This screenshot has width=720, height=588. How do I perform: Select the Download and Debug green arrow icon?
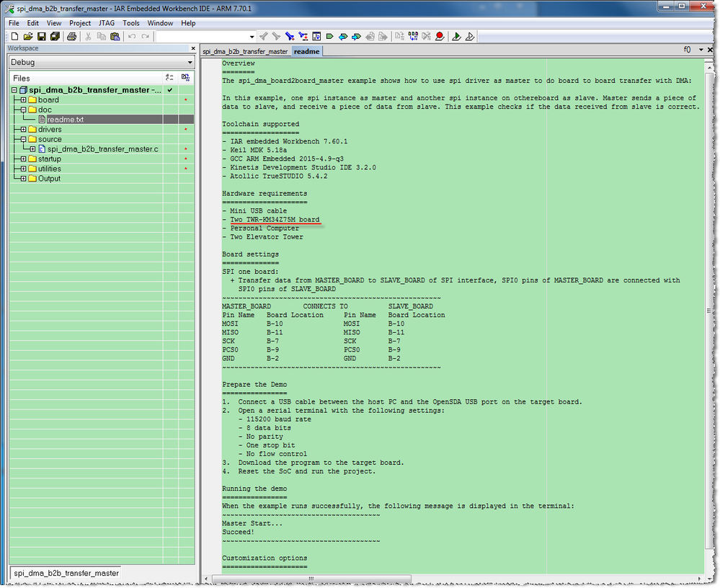(x=456, y=36)
